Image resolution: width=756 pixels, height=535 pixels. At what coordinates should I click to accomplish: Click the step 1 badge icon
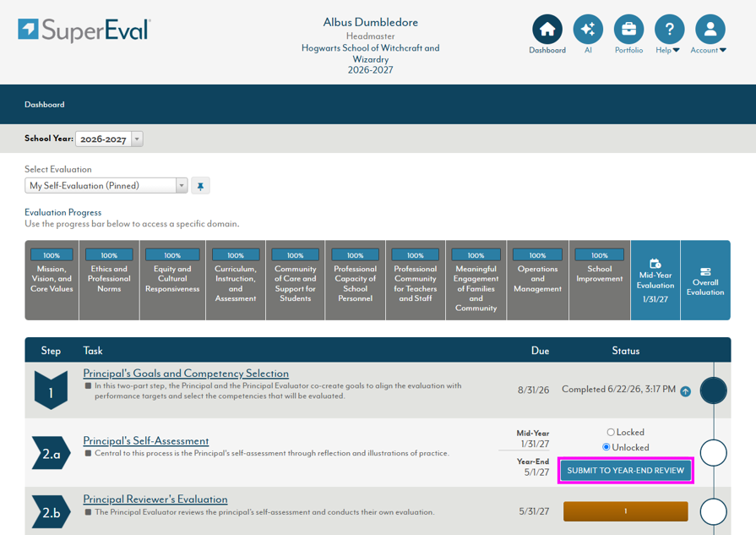tap(51, 390)
